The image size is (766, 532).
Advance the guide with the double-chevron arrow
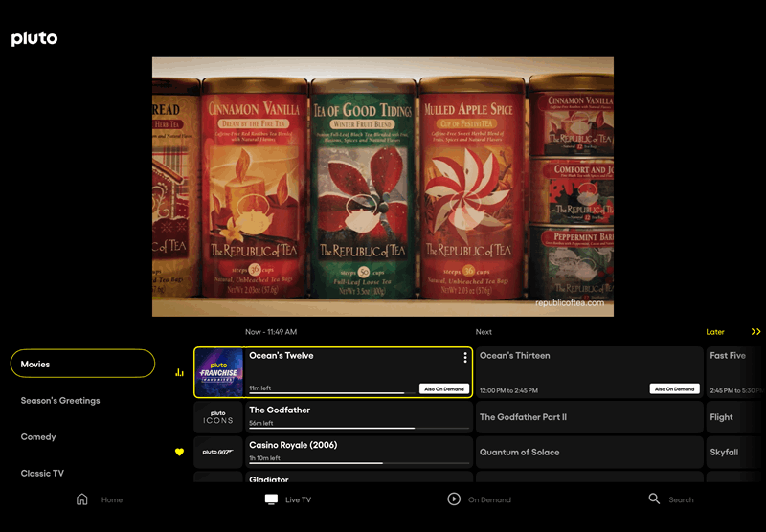point(755,332)
